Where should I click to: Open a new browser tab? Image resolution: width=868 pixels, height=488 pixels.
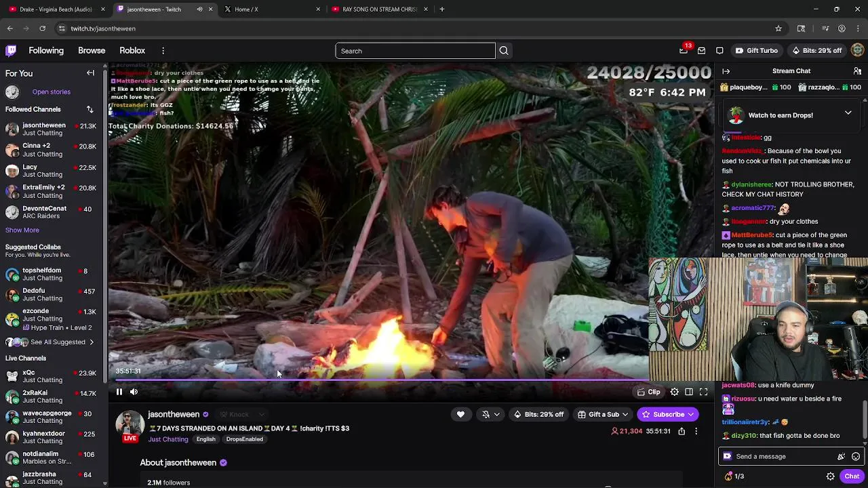(x=441, y=9)
